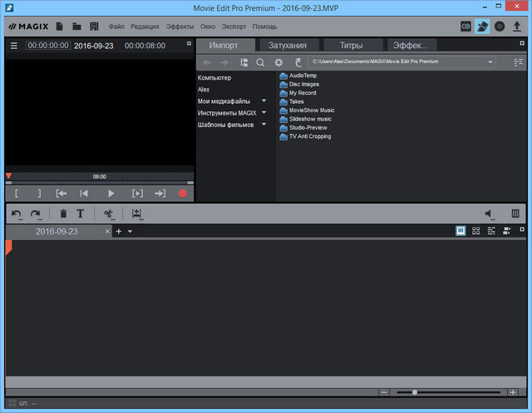Click the Delete trash icon in toolbar

pos(63,214)
